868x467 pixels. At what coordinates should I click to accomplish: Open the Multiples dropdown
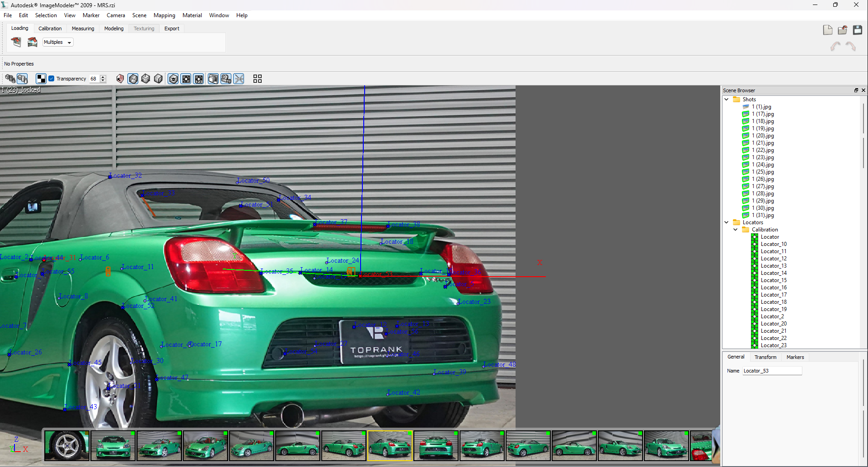[58, 42]
